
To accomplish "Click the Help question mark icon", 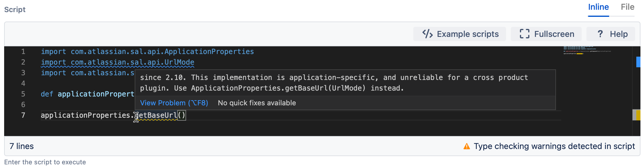I will point(600,34).
